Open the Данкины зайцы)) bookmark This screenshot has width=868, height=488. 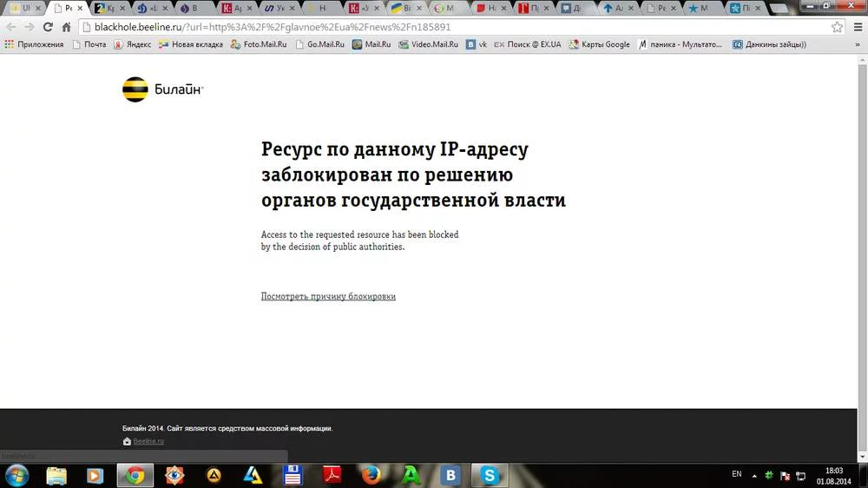click(x=769, y=44)
